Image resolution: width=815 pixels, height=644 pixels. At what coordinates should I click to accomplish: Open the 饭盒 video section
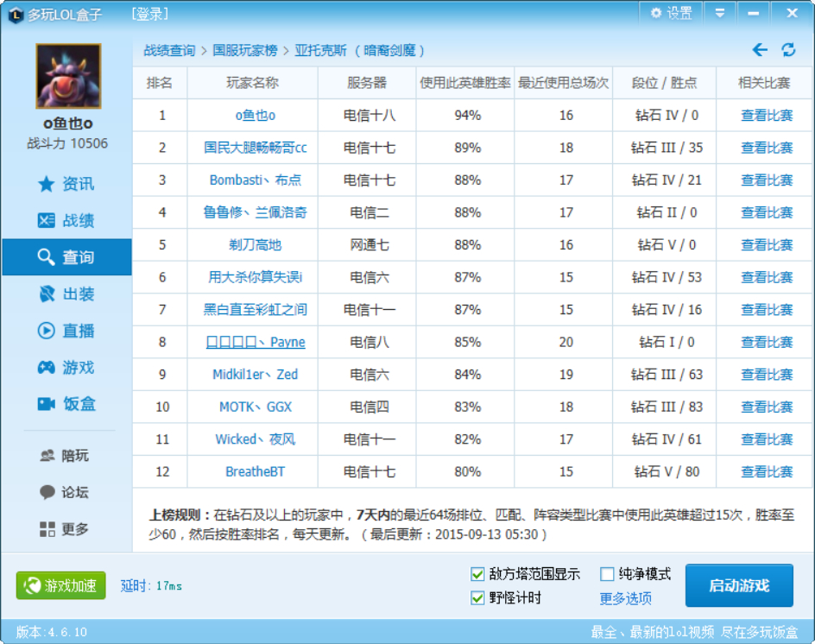click(x=66, y=404)
